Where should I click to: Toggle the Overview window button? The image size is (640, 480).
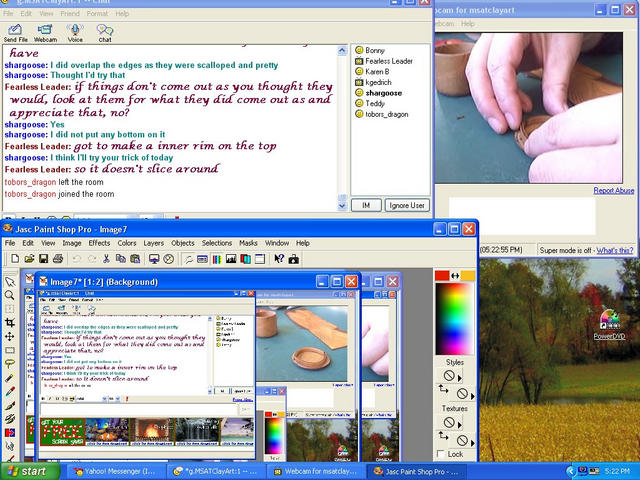click(x=260, y=259)
